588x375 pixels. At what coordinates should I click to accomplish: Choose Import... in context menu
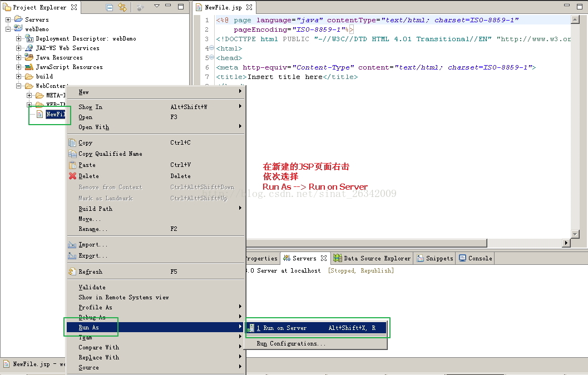pos(156,244)
